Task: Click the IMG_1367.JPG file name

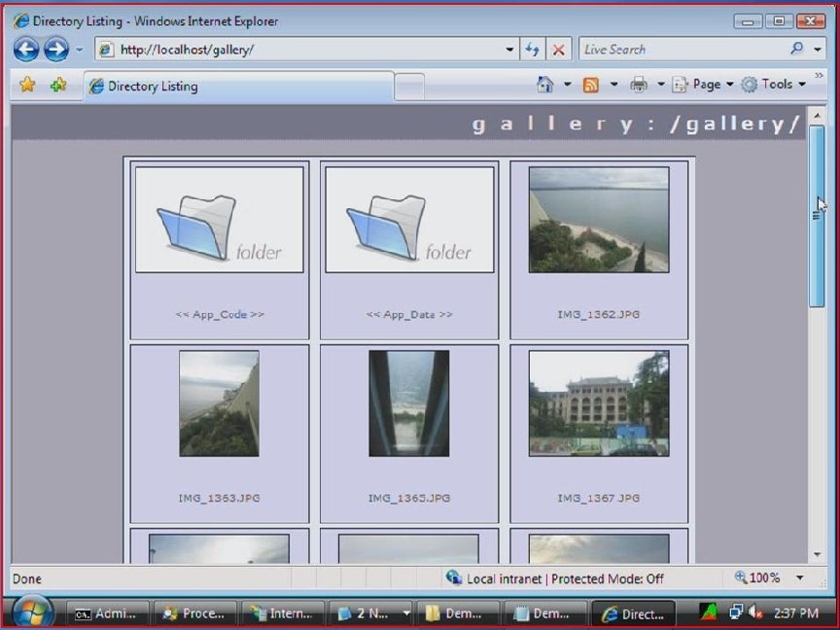Action: 599,498
